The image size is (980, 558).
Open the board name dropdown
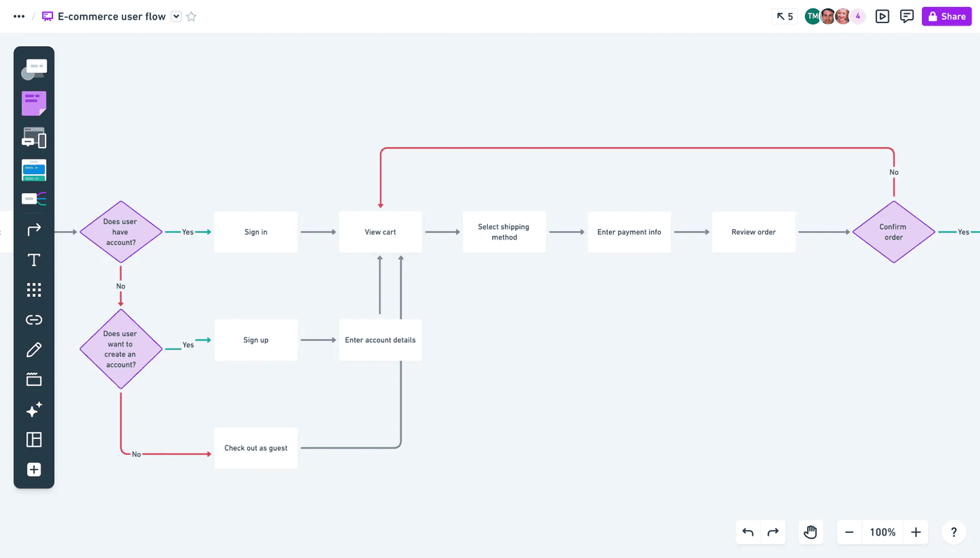coord(176,15)
